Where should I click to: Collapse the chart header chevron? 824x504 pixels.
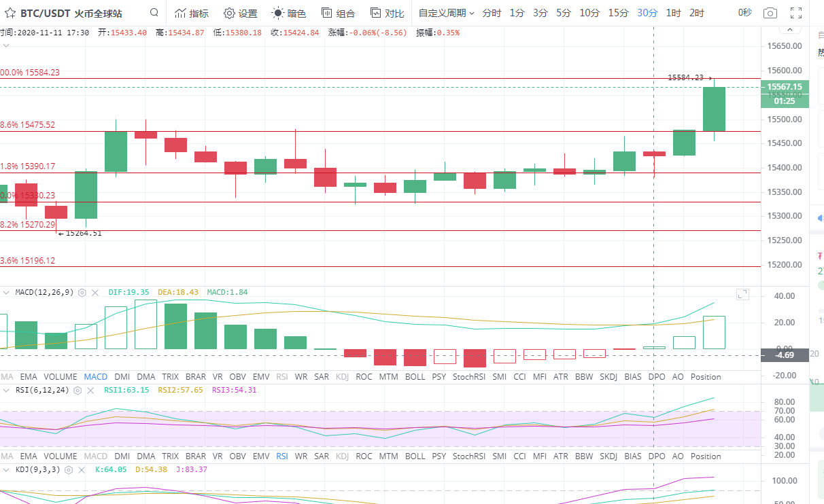click(x=6, y=46)
